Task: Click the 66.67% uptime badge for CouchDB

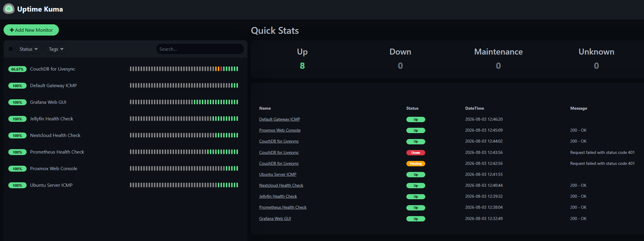Action: (x=17, y=69)
